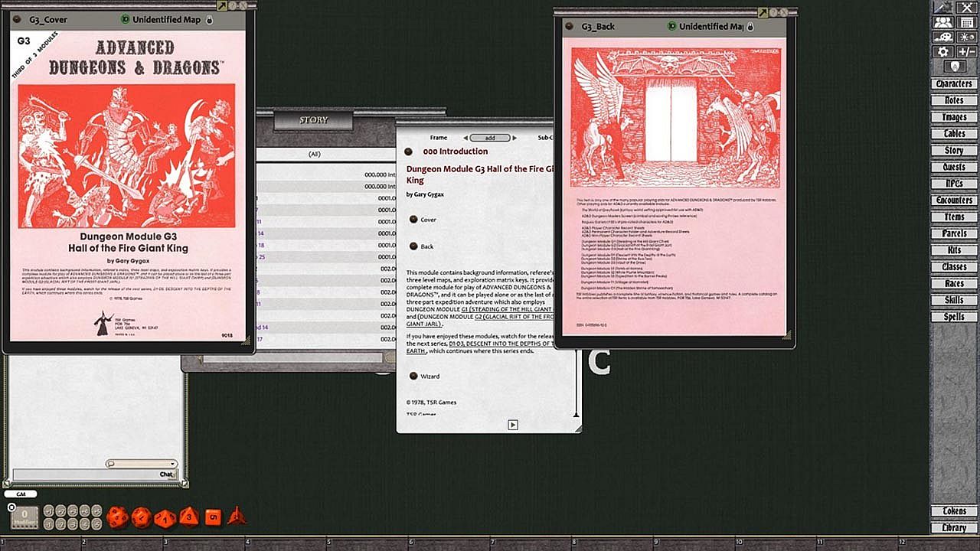This screenshot has height=551, width=980.
Task: Click the G3 back cover artwork image
Action: click(677, 117)
